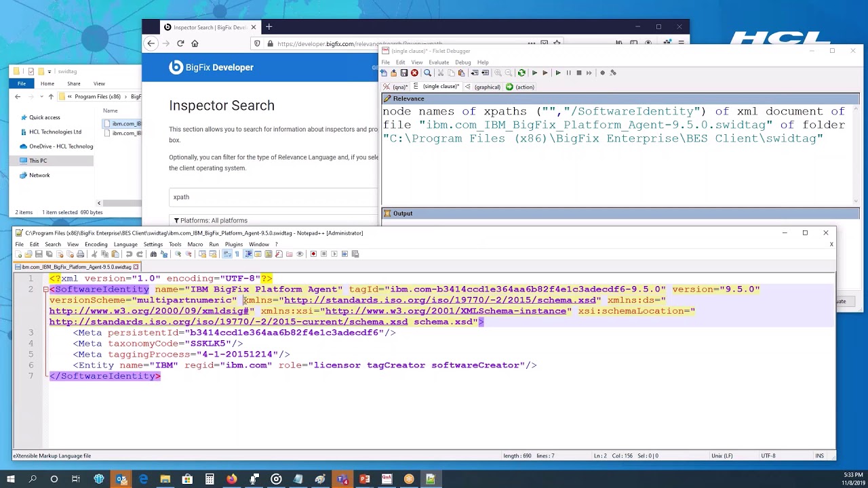Viewport: 868px width, 488px height.
Task: Open the Notepad++ Language menu
Action: click(x=125, y=244)
